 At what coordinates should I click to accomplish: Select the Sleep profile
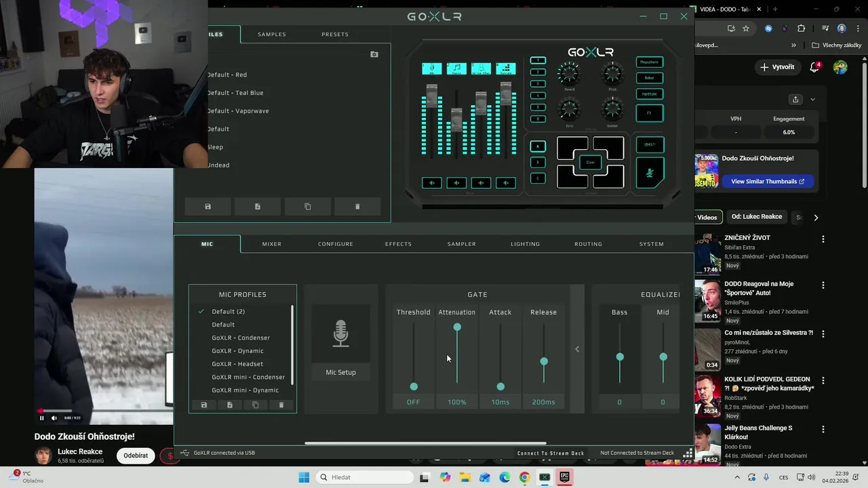(215, 147)
